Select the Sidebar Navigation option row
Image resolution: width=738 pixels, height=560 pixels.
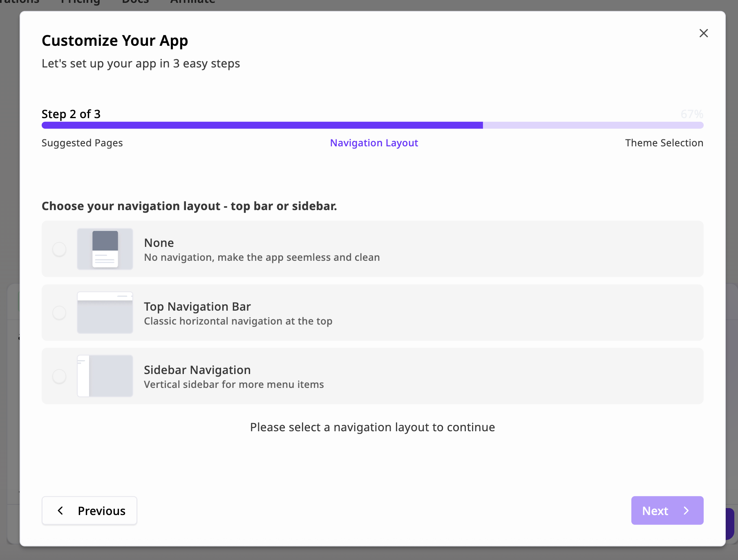click(372, 376)
